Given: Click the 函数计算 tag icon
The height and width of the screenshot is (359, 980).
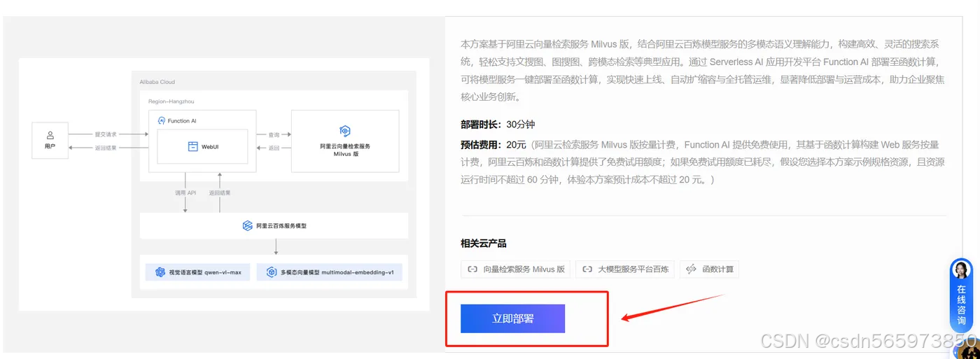Looking at the screenshot, I should (x=692, y=269).
